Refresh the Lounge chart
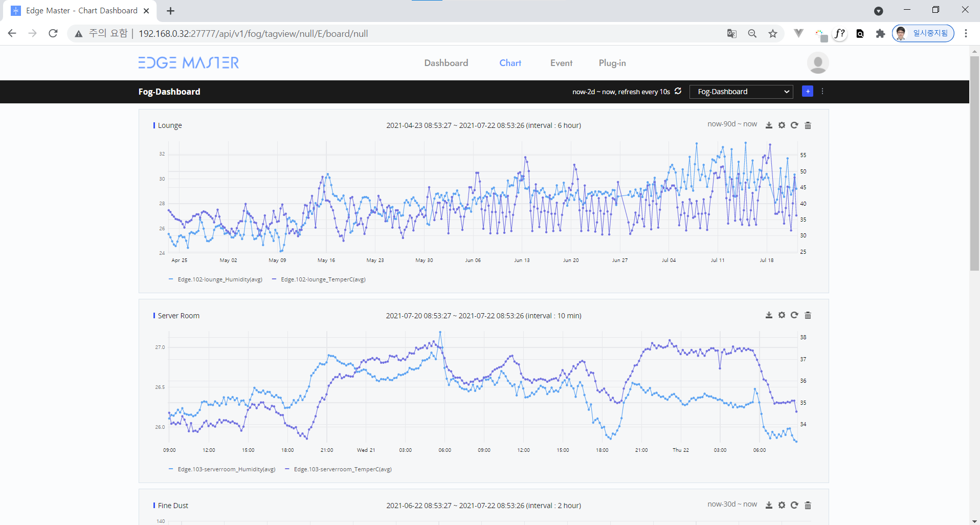The image size is (980, 525). click(794, 125)
